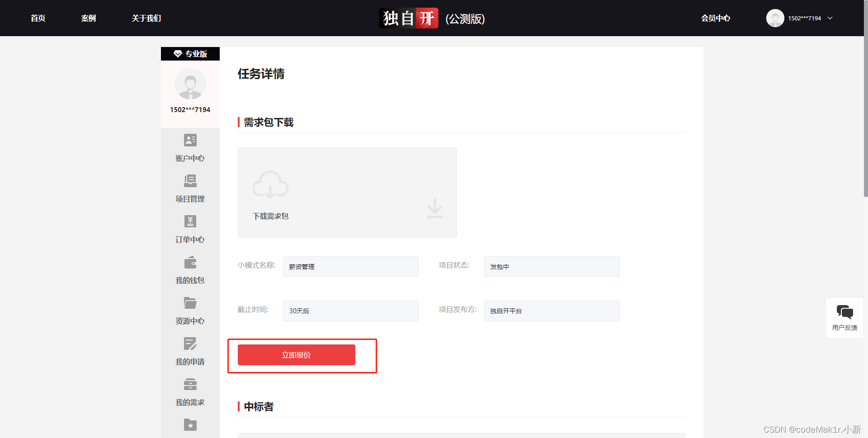The width and height of the screenshot is (868, 438).
Task: Open the 我的钱包 wallet icon
Action: [190, 262]
